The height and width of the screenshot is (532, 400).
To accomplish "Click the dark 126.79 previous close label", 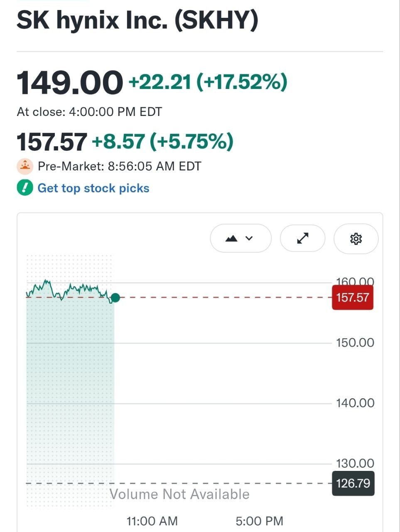I will [353, 483].
